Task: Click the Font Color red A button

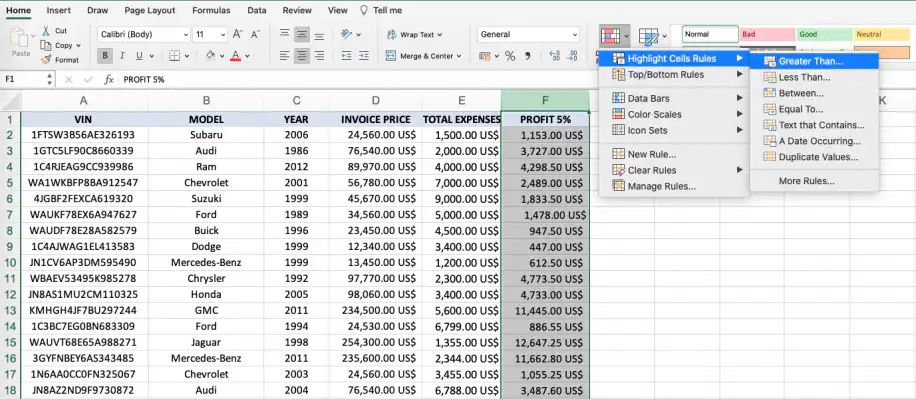Action: [235, 56]
